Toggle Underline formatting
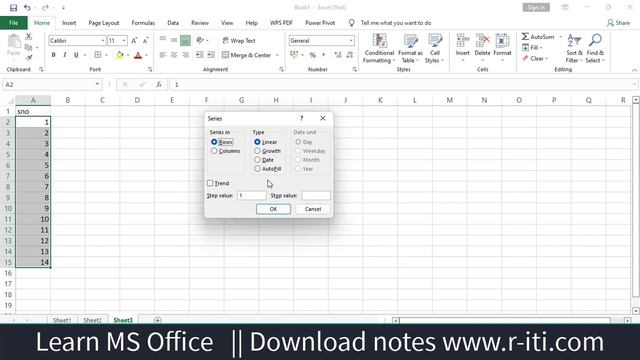The image size is (640, 360). coord(76,55)
